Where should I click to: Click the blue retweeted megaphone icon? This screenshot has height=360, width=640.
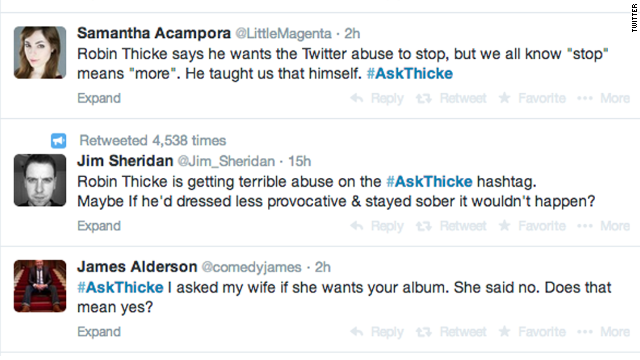pos(58,141)
